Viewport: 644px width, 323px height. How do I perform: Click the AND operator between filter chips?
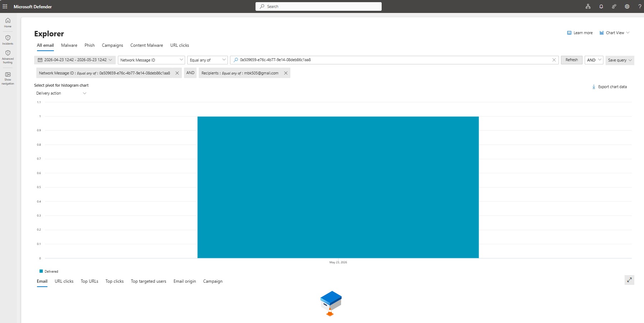pyautogui.click(x=190, y=73)
